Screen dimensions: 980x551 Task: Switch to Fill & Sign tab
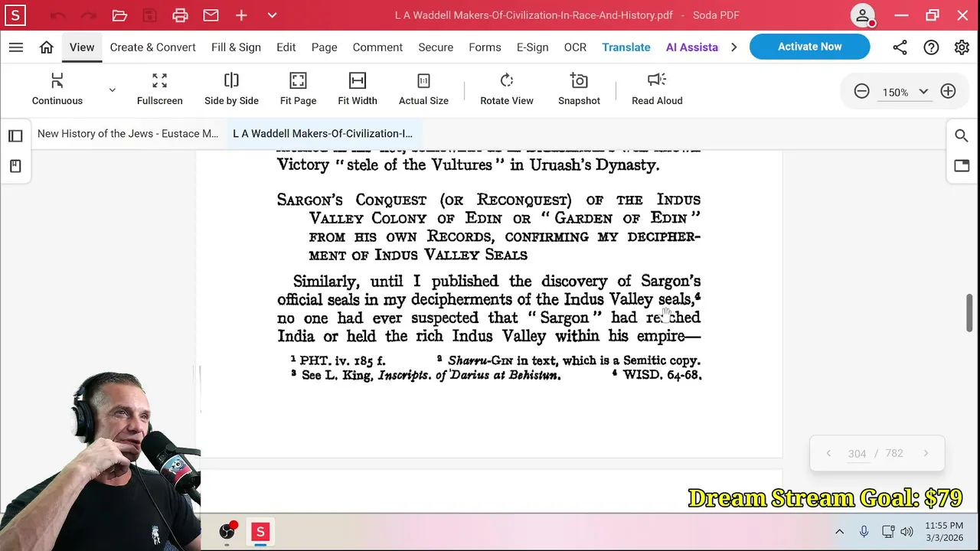(x=236, y=47)
